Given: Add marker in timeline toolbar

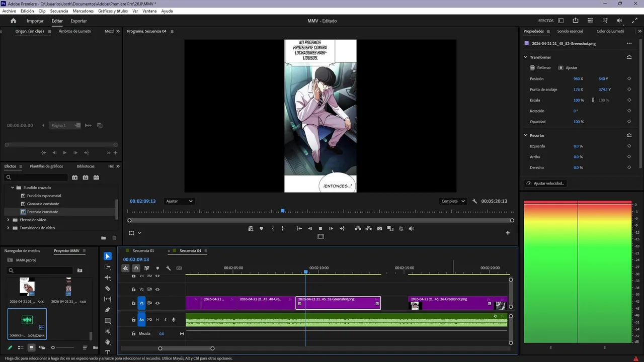Looking at the screenshot, I should [x=157, y=268].
